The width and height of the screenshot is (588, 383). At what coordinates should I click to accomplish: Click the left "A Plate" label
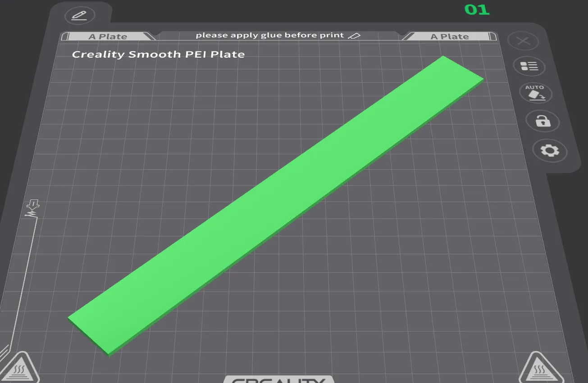(108, 36)
